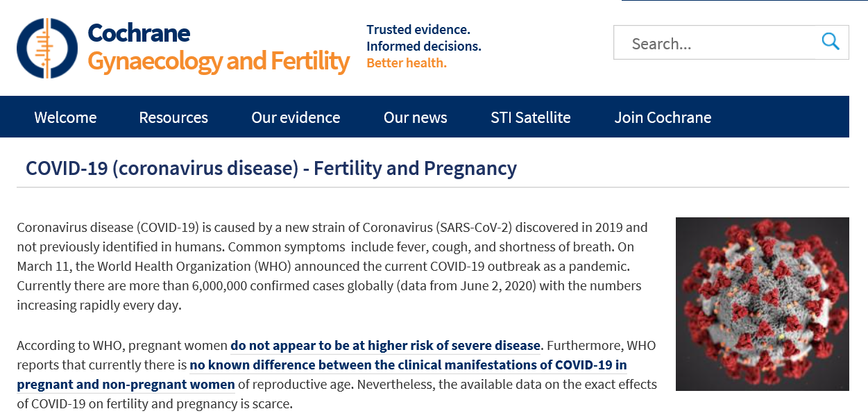
Task: Open the Our news menu item
Action: [415, 117]
